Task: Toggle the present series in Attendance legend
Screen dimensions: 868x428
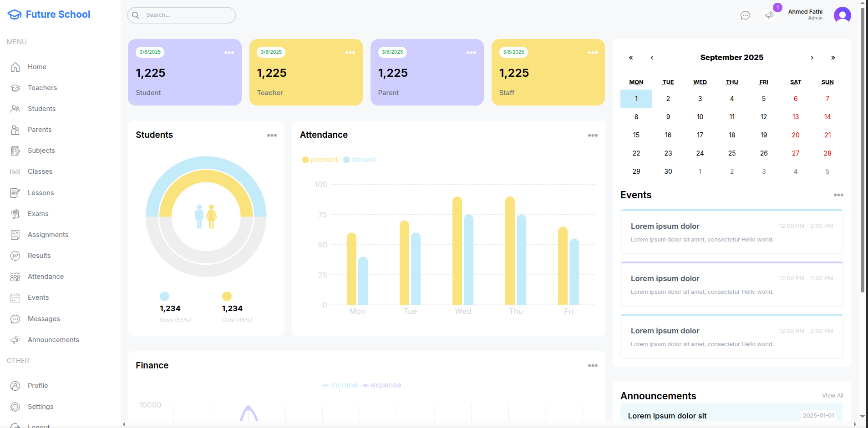Action: (x=320, y=160)
